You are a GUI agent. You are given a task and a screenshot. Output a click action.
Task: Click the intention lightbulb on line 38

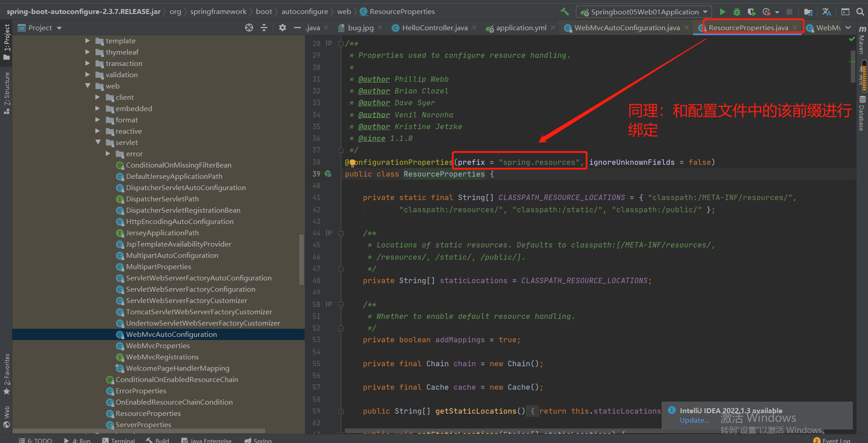point(352,163)
